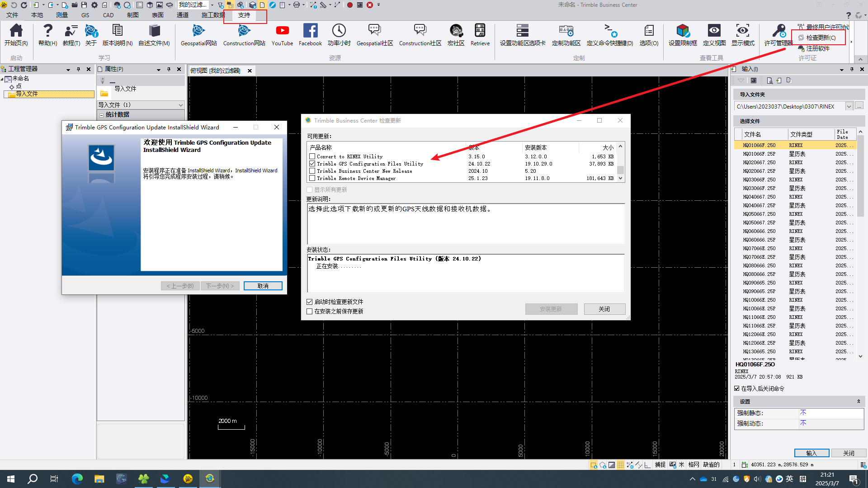Open the 我的过滤 filter dropdown
The image size is (868, 488).
point(212,5)
